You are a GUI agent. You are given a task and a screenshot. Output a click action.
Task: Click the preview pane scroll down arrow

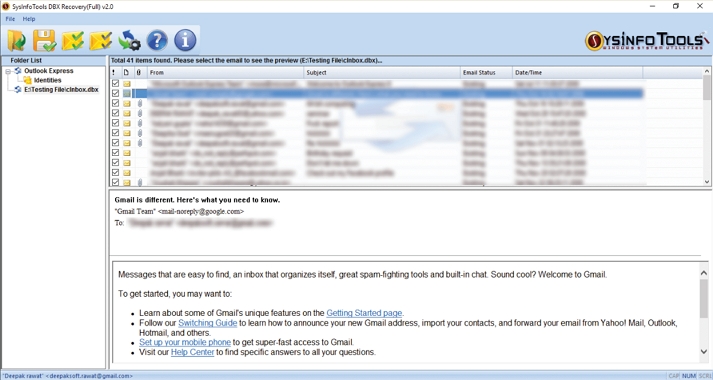[704, 352]
